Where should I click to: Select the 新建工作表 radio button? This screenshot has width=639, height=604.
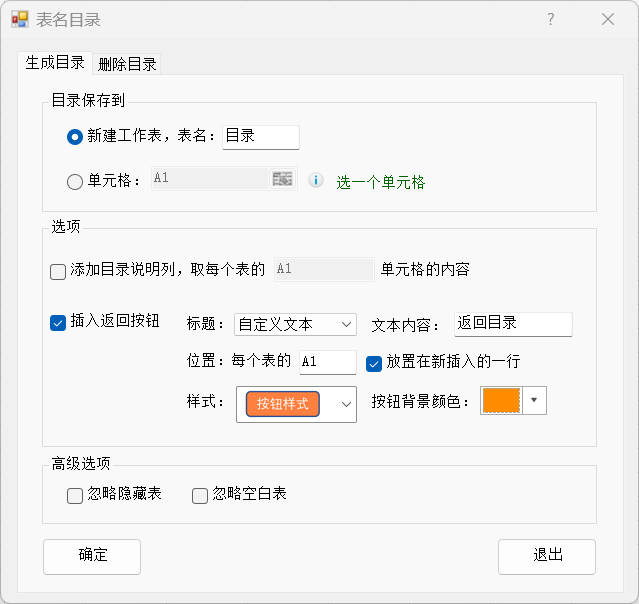coord(75,137)
